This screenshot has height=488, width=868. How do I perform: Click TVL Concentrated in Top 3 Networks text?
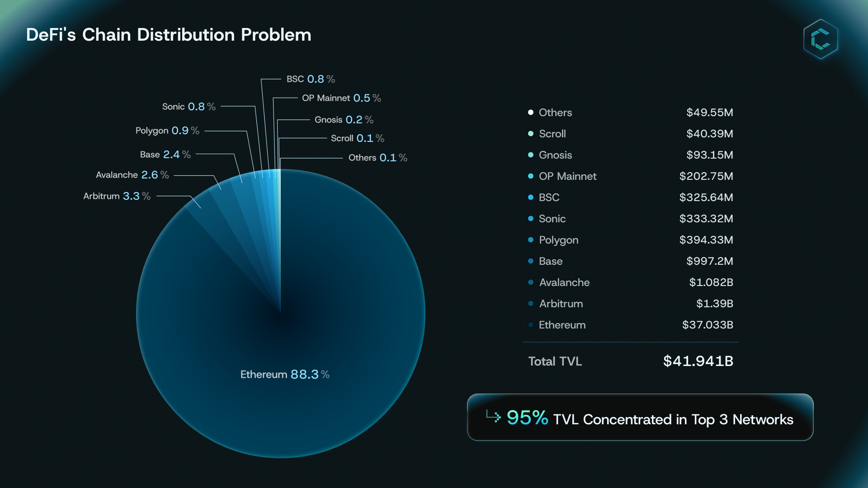click(x=673, y=419)
